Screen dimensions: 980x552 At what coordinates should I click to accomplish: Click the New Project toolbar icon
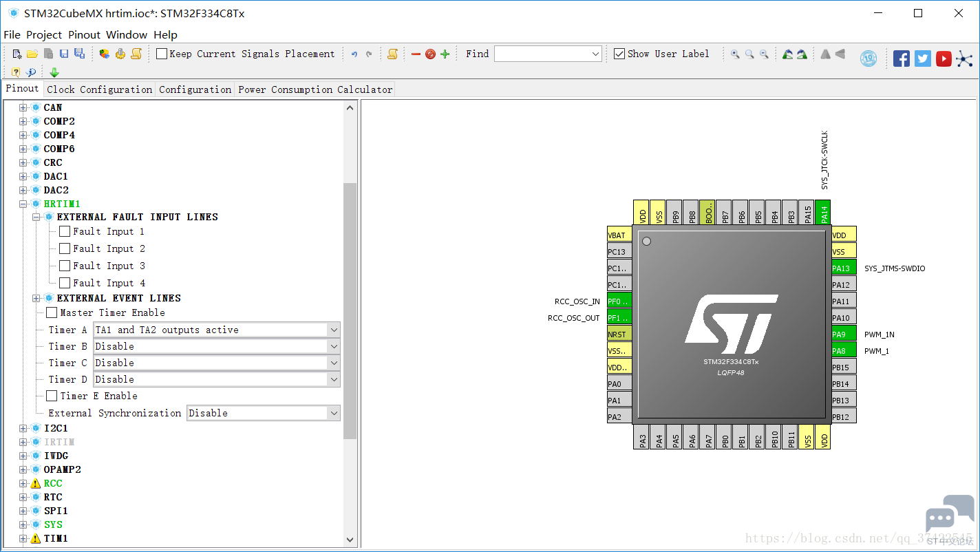(x=17, y=54)
